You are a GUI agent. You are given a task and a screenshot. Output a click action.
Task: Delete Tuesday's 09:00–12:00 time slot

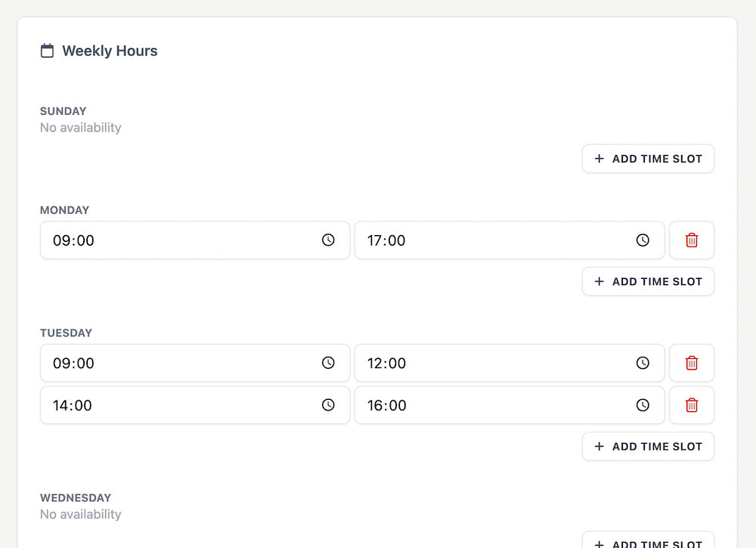[x=692, y=363]
